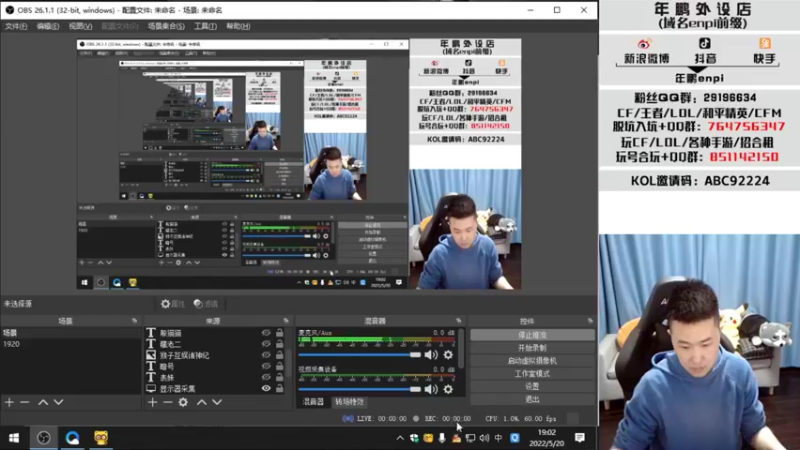800x450 pixels.
Task: Click the 麦克风/Aux volume slider
Action: (360, 355)
